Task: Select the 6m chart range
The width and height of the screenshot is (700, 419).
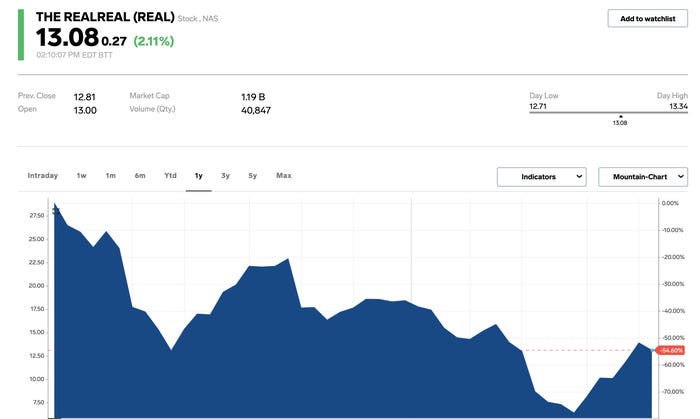Action: [140, 175]
